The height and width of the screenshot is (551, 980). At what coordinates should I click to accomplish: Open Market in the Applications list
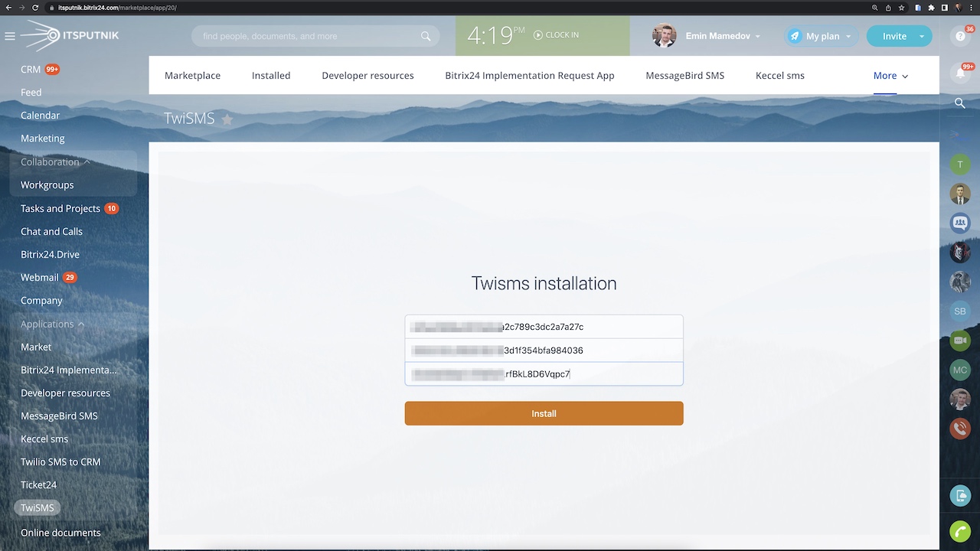coord(36,347)
